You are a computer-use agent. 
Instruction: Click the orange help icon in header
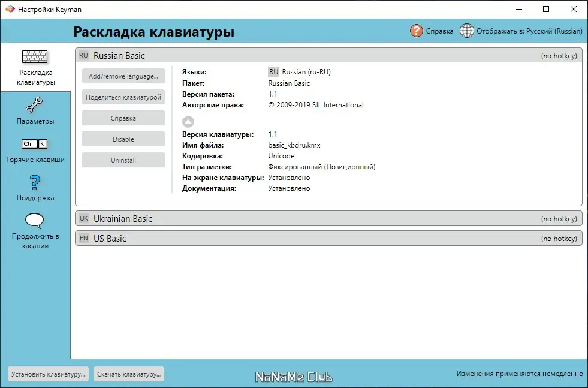click(416, 31)
